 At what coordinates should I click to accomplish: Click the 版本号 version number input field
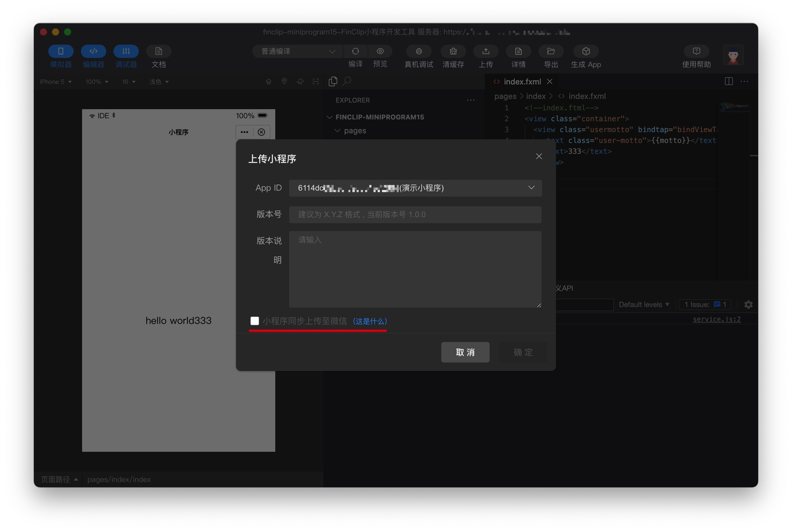coord(415,215)
